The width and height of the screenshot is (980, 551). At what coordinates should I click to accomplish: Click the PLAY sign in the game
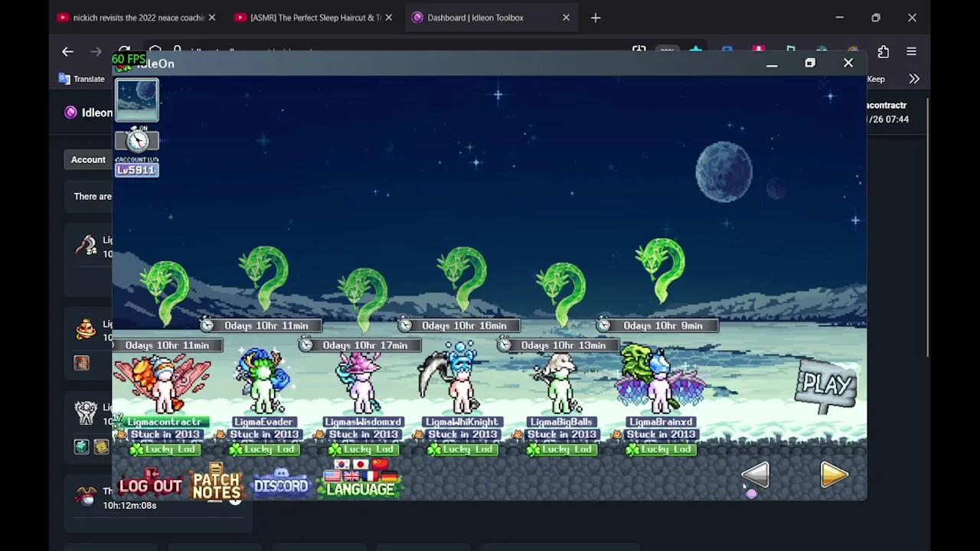click(827, 385)
